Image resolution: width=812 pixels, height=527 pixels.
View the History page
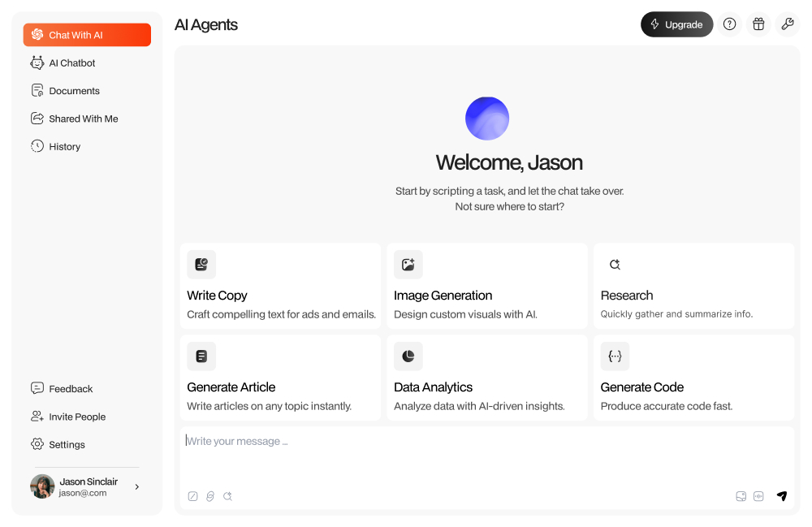pyautogui.click(x=64, y=147)
